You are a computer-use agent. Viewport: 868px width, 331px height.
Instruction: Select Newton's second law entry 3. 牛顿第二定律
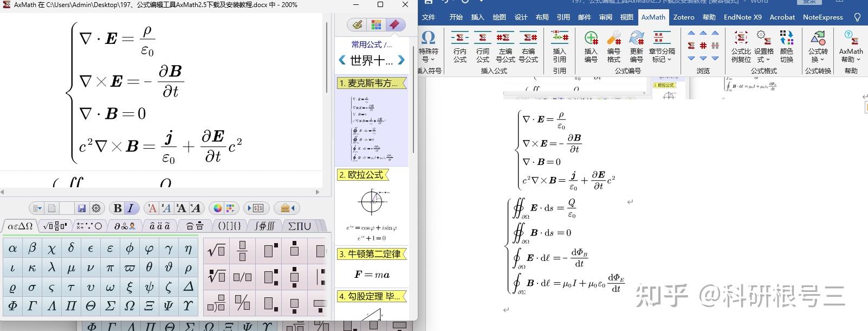coord(372,254)
